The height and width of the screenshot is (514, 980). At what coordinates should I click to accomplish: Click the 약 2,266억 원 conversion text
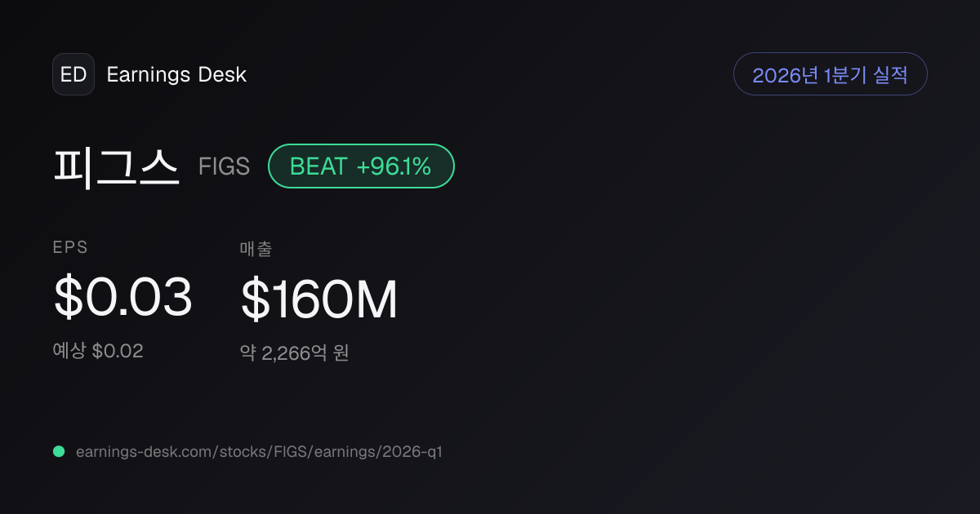(295, 352)
